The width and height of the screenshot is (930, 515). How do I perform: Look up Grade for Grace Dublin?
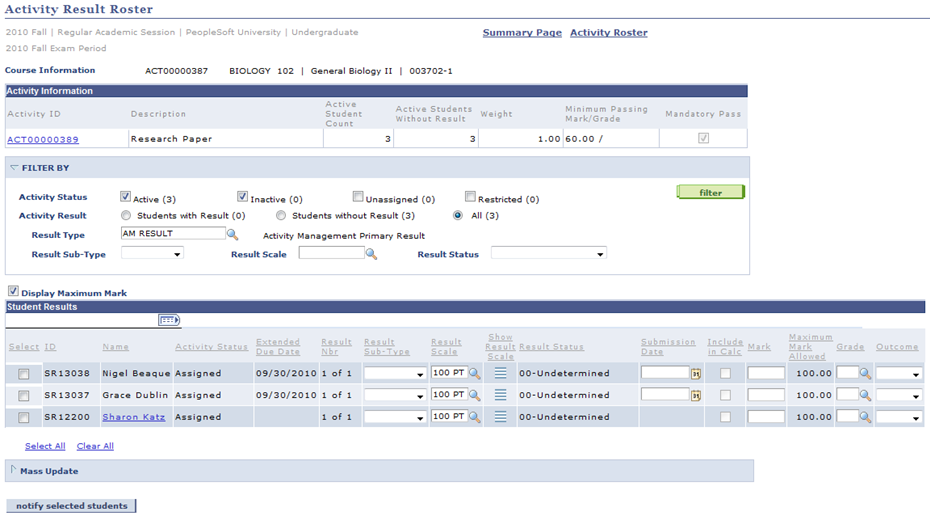point(865,395)
